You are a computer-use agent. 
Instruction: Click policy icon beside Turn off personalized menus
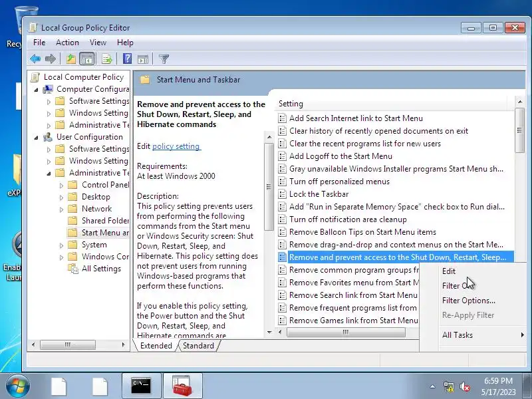coord(282,182)
